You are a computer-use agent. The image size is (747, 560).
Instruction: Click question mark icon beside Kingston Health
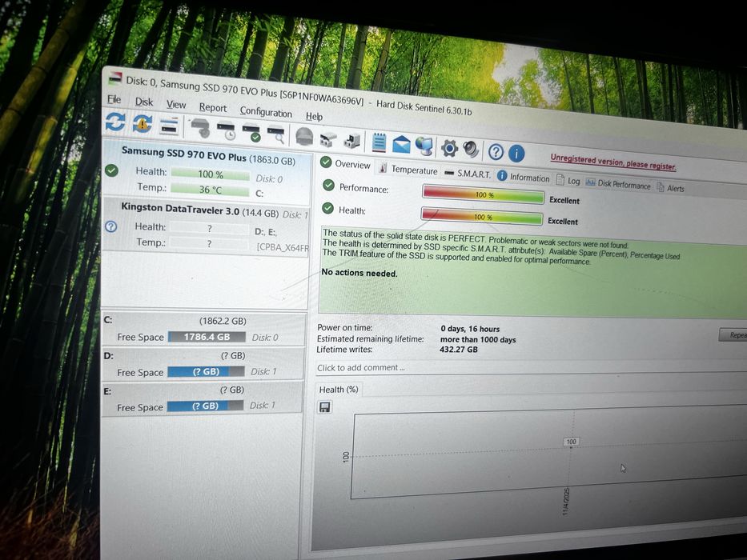pos(111,226)
